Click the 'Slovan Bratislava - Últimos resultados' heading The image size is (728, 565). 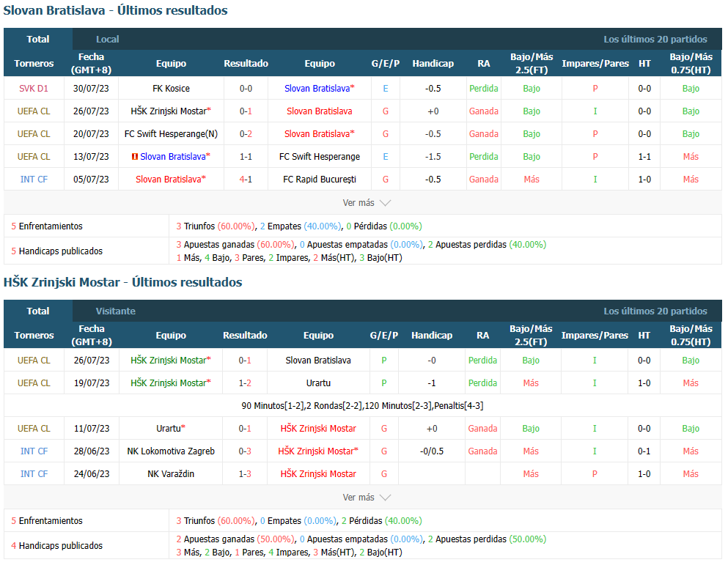[x=115, y=10]
